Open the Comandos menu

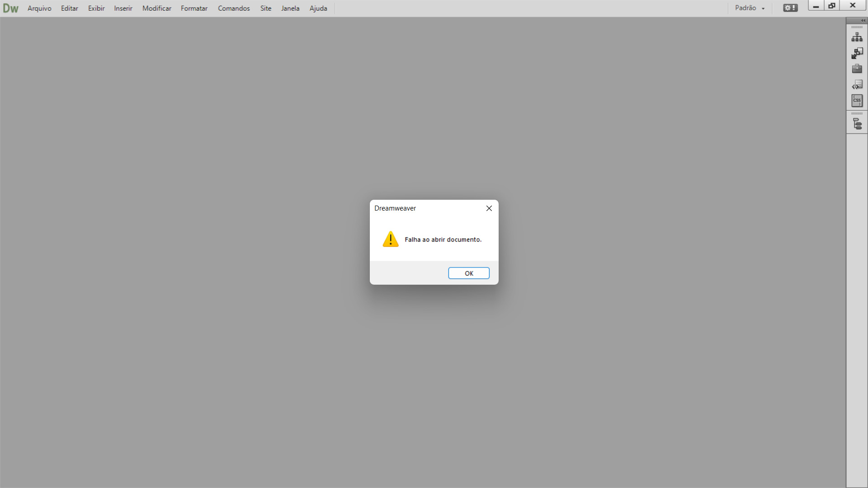pos(234,8)
